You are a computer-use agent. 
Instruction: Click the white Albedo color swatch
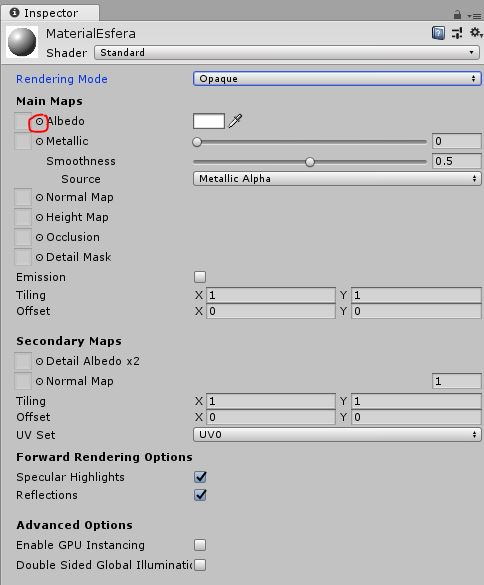click(x=209, y=121)
